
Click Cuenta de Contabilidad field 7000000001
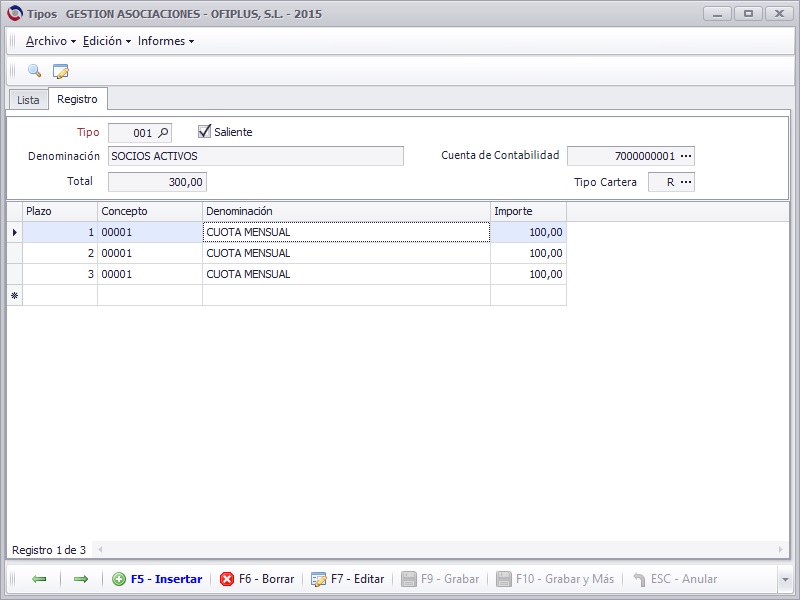pos(631,156)
